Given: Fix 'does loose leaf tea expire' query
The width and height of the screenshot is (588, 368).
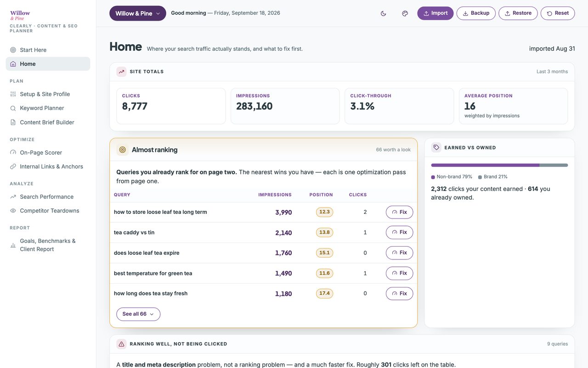Looking at the screenshot, I should (399, 253).
